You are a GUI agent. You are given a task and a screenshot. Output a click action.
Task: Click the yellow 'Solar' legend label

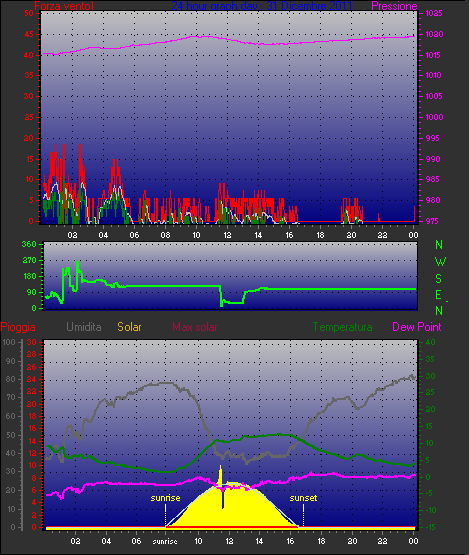point(129,327)
